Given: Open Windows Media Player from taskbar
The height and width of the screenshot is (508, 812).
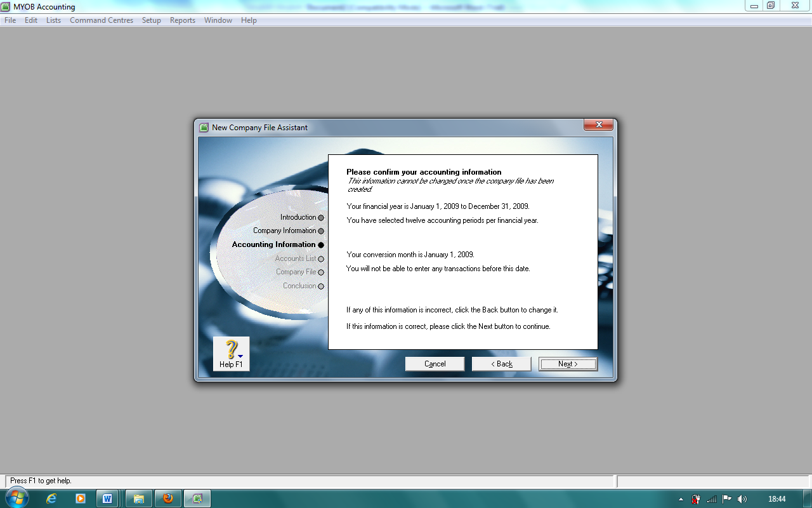Looking at the screenshot, I should point(81,498).
